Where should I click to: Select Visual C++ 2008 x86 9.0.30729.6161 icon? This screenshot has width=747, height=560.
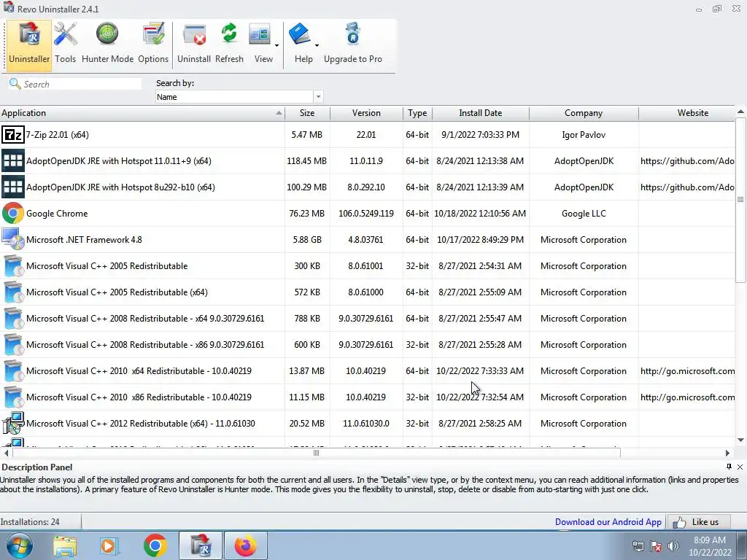[13, 344]
